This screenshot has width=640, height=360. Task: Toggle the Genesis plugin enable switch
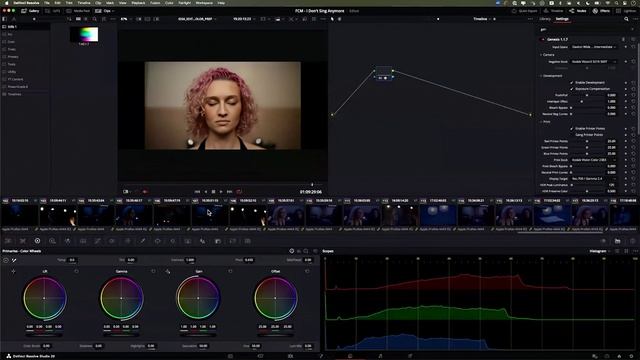point(543,40)
